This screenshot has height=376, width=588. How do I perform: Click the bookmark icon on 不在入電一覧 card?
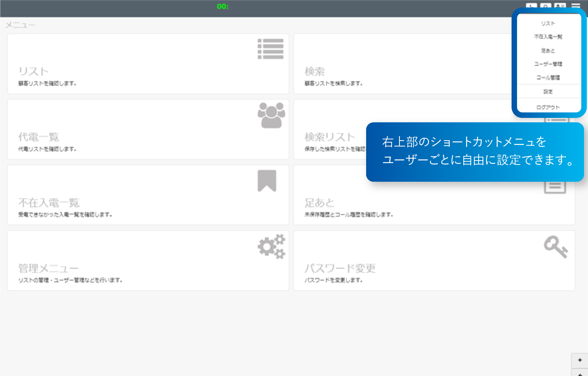(267, 181)
